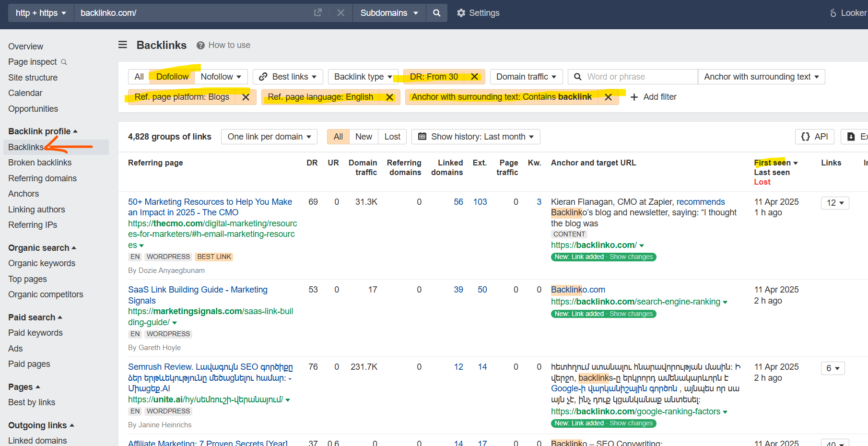The height and width of the screenshot is (446, 868).
Task: Open backlinko.com/search-engine-ranking target link
Action: [635, 302]
